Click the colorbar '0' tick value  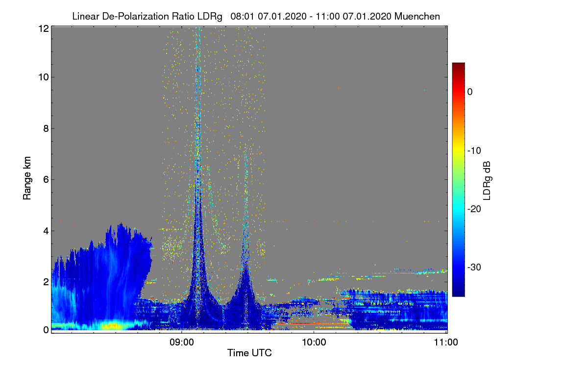[x=470, y=92]
